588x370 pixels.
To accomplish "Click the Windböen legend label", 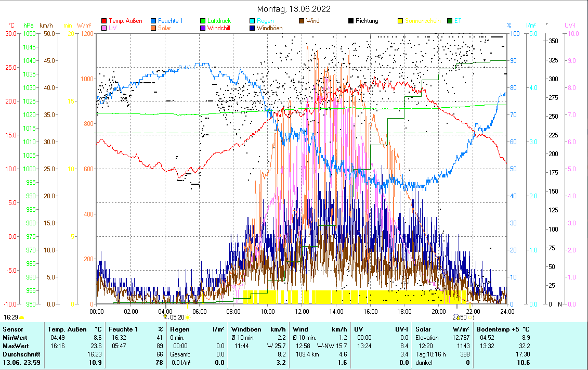I will click(x=270, y=28).
